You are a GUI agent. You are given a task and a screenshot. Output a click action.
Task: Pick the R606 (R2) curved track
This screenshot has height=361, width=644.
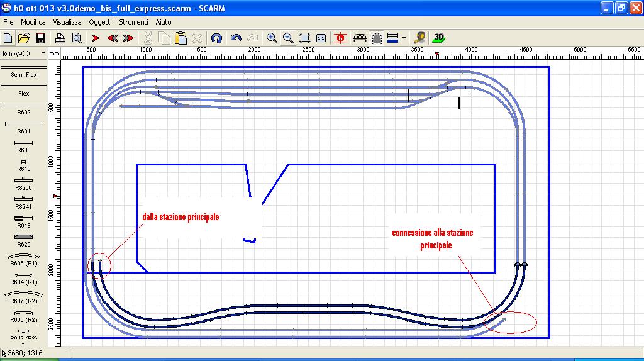click(x=23, y=316)
